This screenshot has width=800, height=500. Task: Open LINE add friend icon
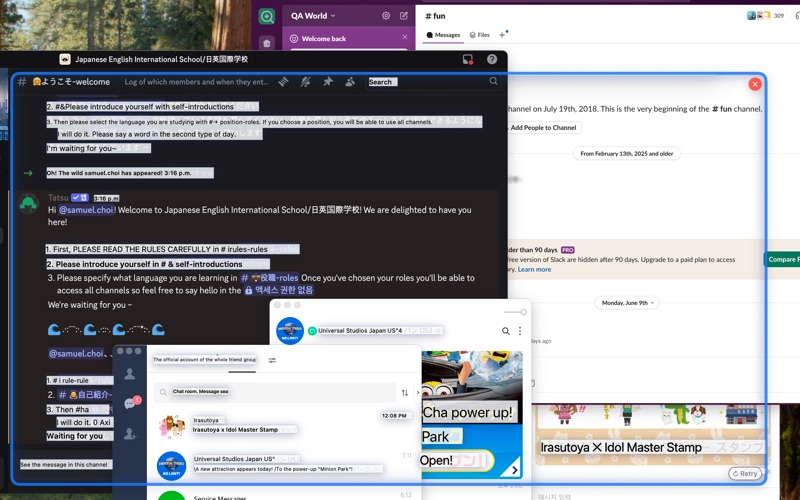click(x=130, y=433)
